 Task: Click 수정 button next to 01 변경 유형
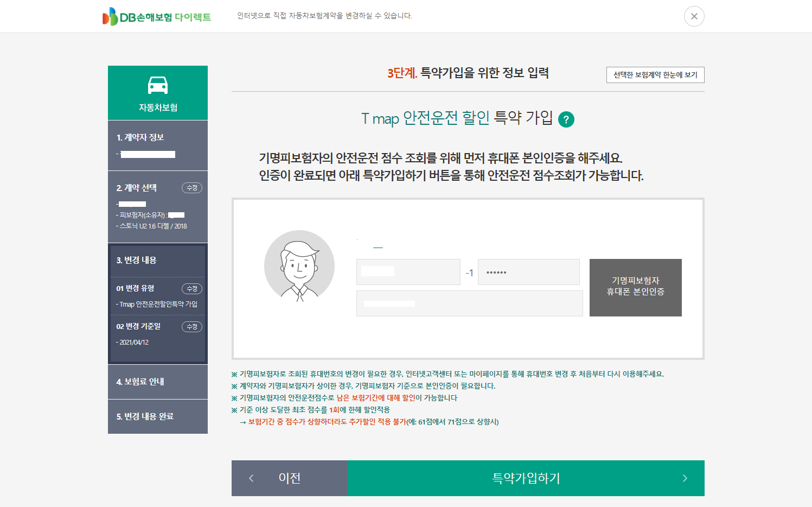click(192, 289)
